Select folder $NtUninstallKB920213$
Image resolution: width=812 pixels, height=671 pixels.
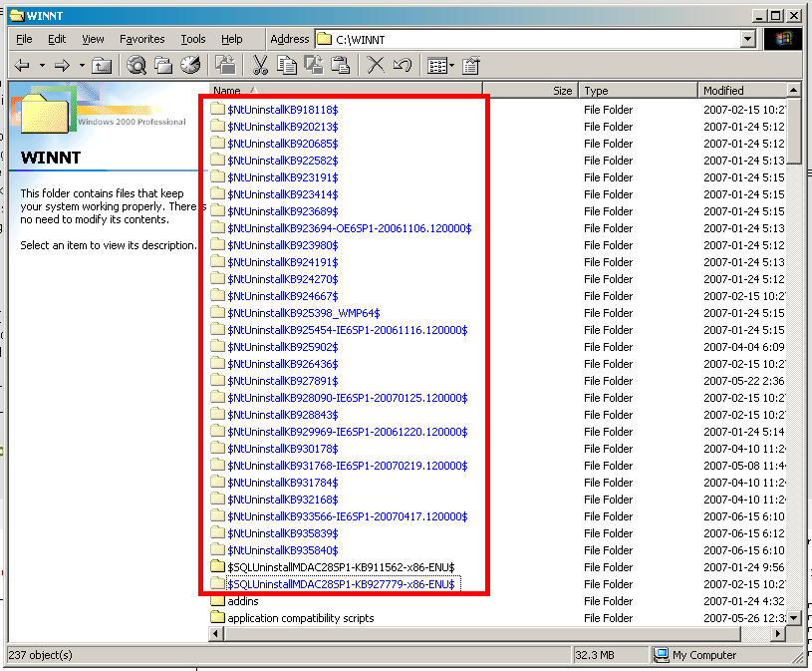[x=282, y=127]
